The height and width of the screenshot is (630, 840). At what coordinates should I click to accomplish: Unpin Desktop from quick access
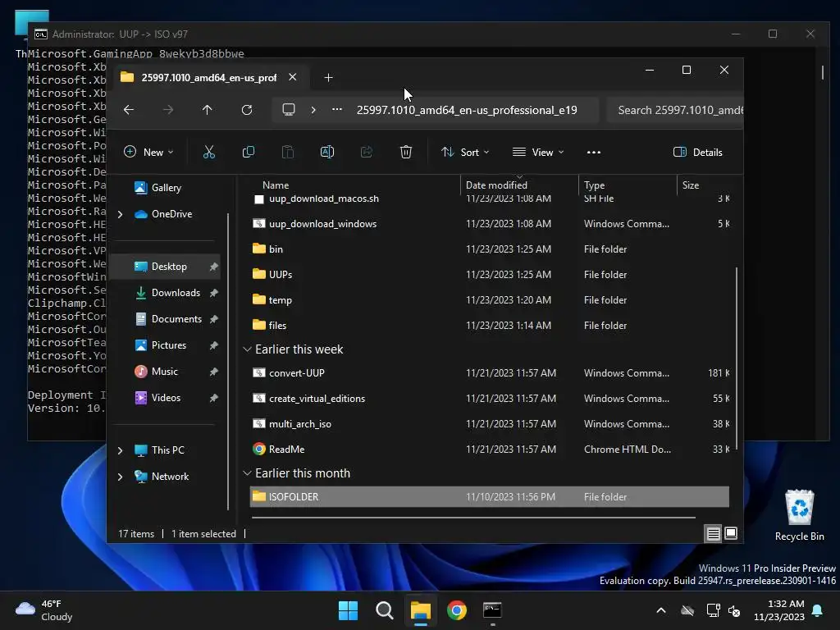pos(214,267)
